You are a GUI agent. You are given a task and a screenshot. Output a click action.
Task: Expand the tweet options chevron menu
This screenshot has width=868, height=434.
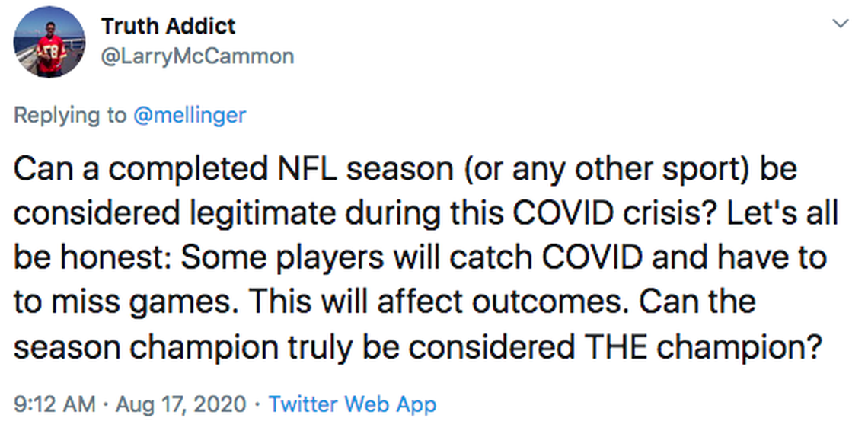click(x=841, y=24)
